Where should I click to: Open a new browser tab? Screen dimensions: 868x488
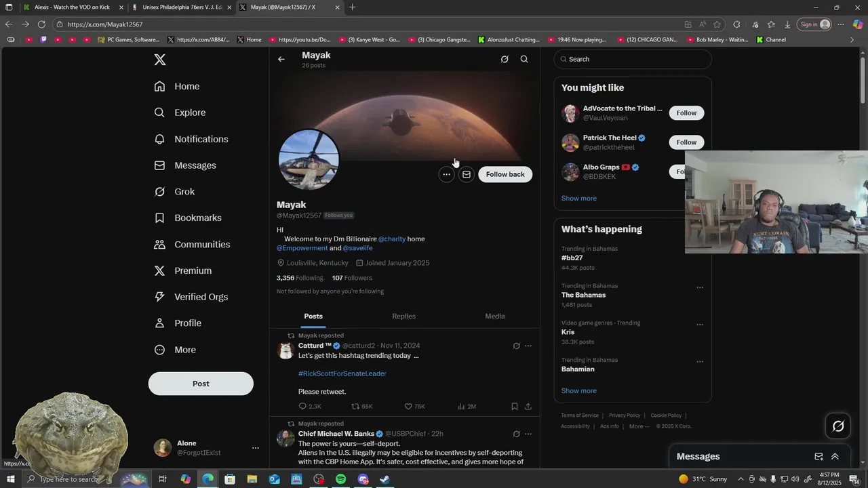[352, 7]
